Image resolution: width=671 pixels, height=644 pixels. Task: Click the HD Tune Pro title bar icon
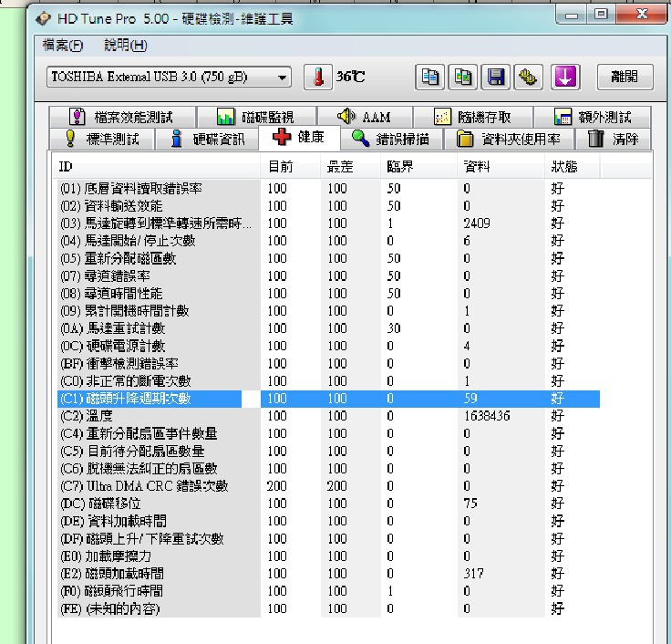pyautogui.click(x=43, y=19)
